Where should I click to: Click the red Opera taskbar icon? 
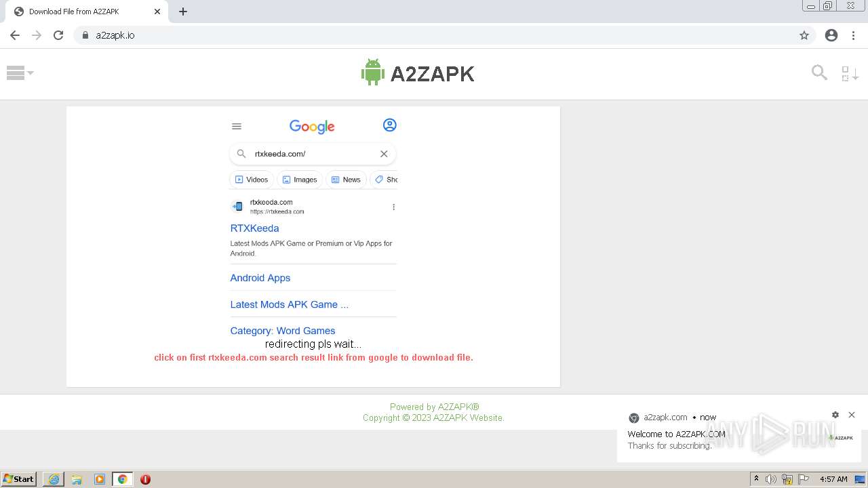coord(145,479)
